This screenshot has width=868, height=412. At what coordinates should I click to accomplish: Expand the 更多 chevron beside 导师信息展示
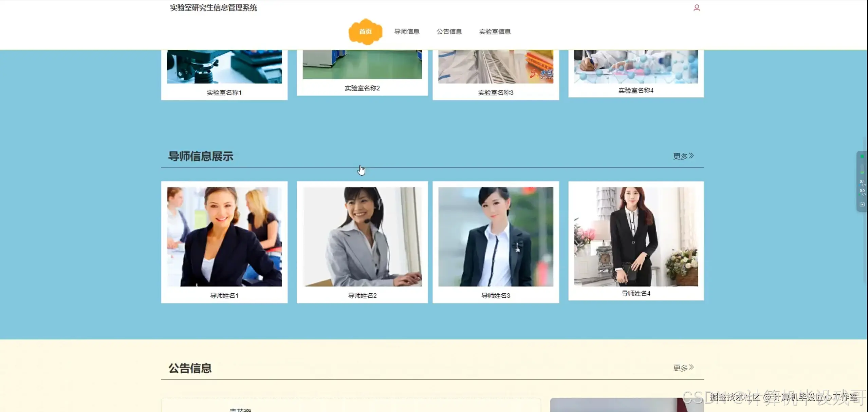pos(692,155)
